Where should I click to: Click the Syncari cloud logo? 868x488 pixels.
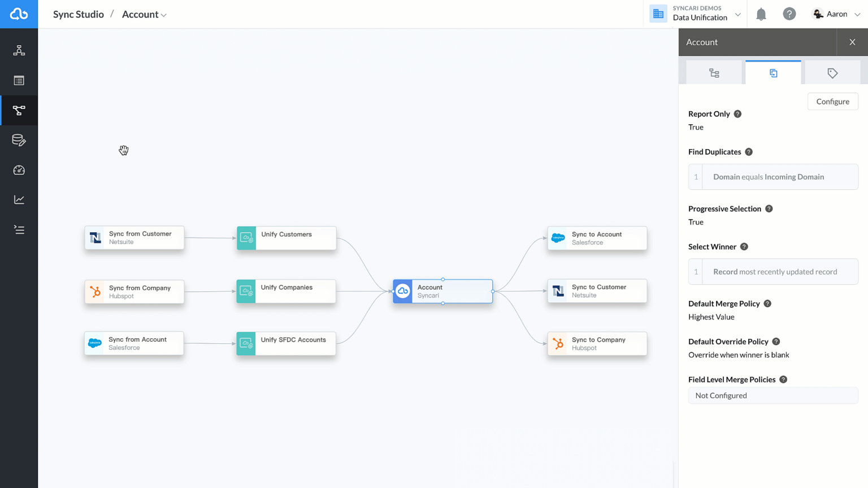19,14
